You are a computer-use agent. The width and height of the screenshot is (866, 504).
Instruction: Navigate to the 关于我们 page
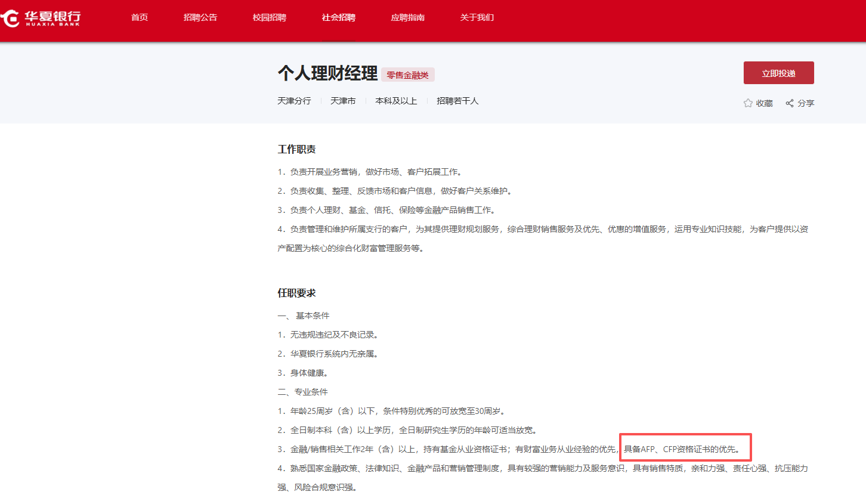tap(477, 18)
